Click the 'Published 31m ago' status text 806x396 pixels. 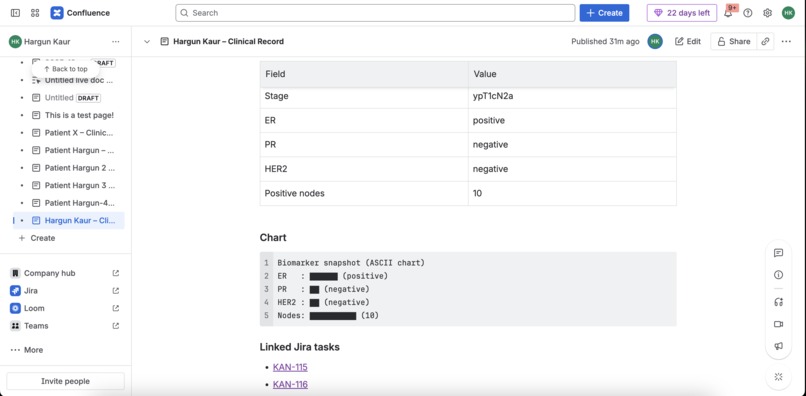(x=605, y=42)
